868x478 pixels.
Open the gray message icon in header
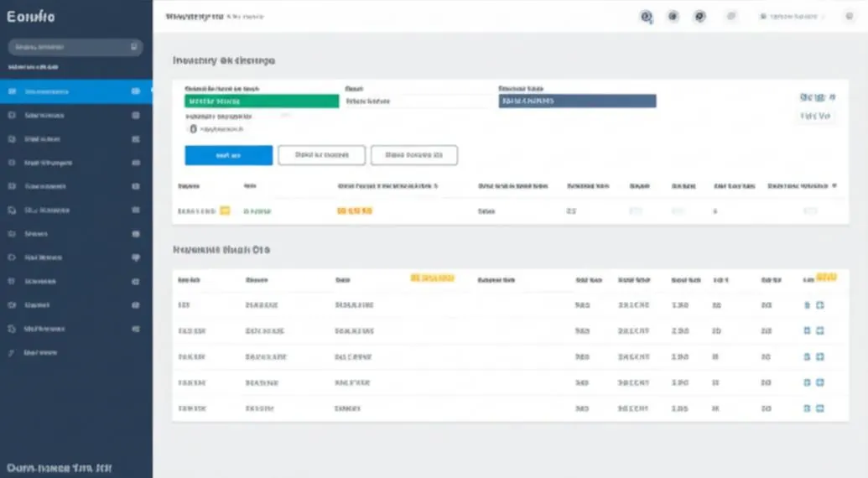pos(731,17)
